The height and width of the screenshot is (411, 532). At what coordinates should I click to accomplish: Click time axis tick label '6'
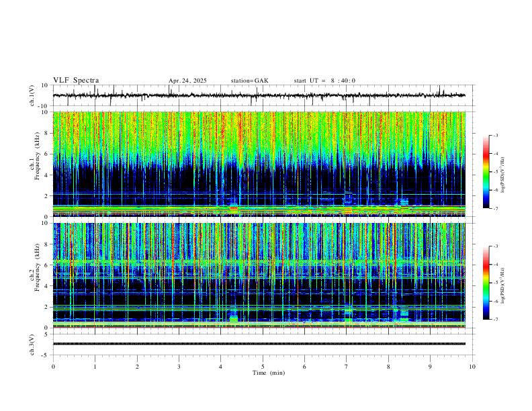tap(305, 367)
